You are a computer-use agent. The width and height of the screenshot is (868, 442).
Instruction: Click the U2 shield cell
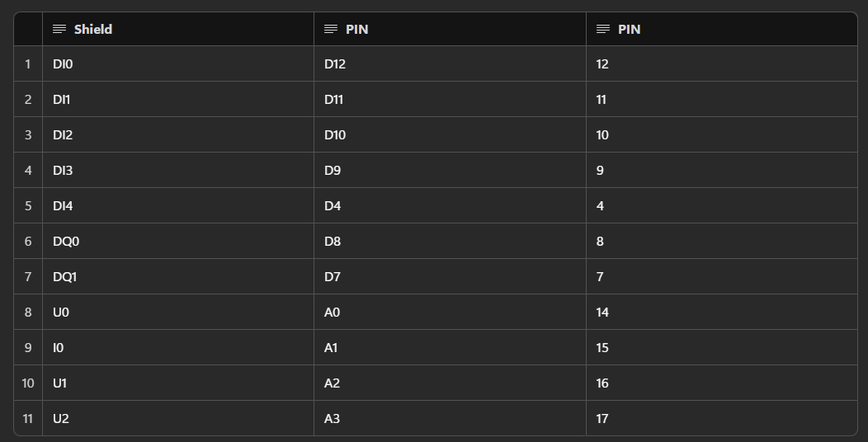point(61,419)
